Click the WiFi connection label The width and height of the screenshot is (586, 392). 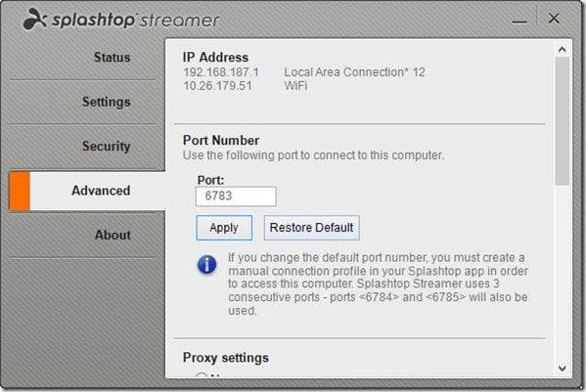(295, 86)
